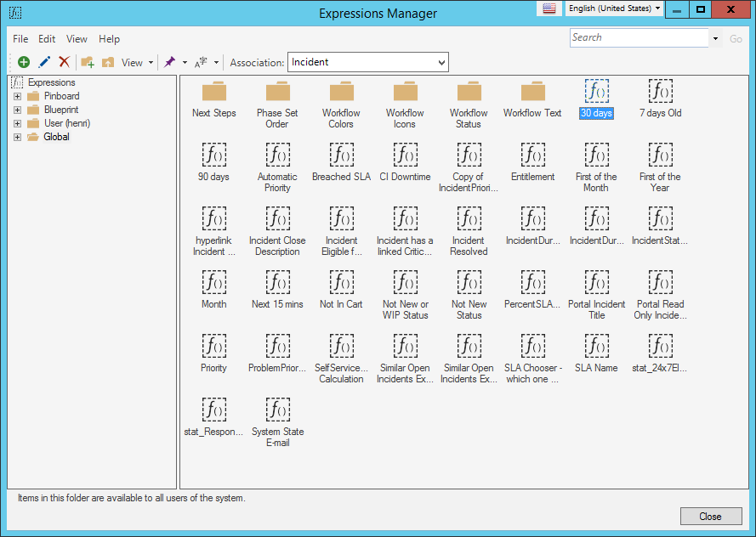Select the 7 days Old expression
756x537 pixels.
pyautogui.click(x=661, y=99)
